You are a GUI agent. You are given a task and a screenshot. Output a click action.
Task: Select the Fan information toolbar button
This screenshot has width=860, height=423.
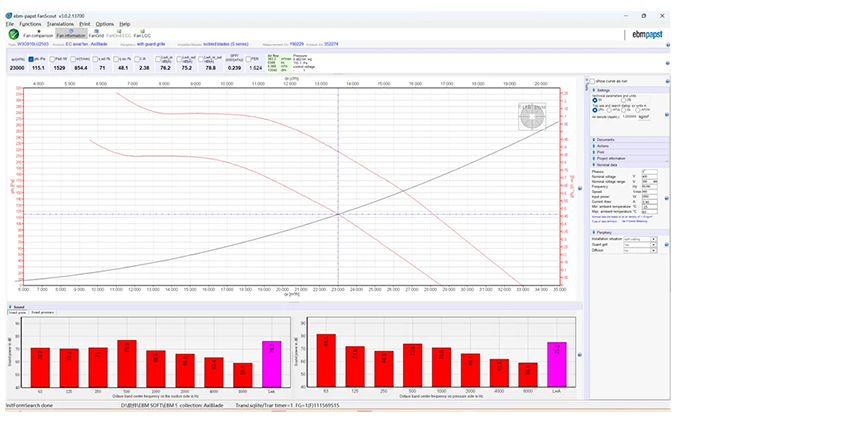(x=71, y=33)
